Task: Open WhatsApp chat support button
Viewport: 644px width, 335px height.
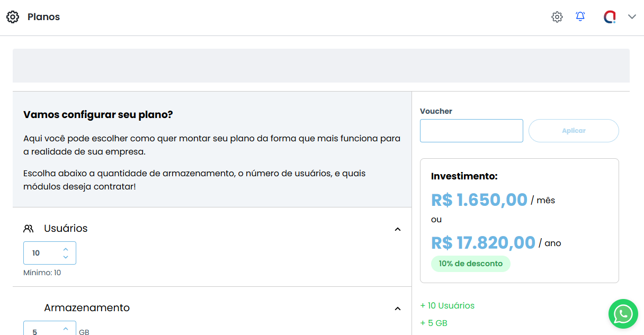Action: click(x=623, y=314)
